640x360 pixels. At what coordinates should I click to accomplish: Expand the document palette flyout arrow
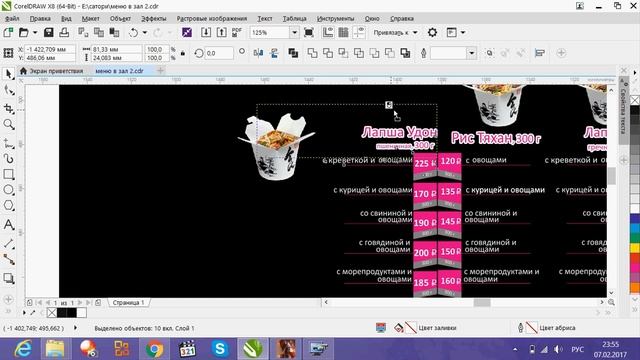point(24,313)
